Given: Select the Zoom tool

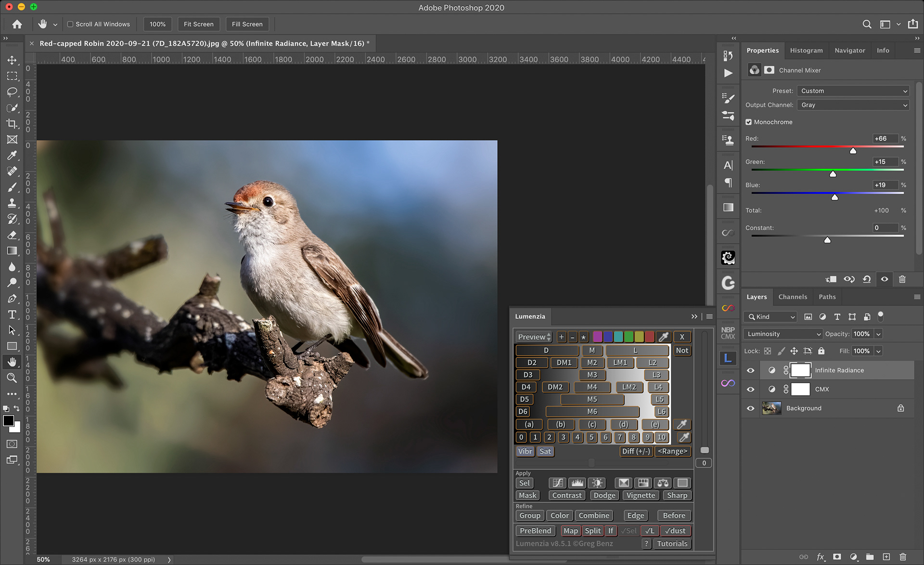Looking at the screenshot, I should 12,378.
